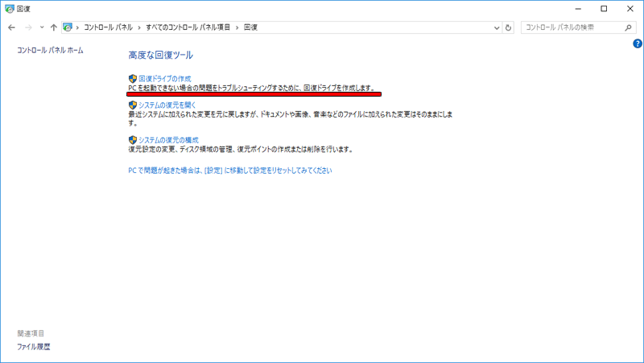Viewport: 644px width, 363px height.
Task: Expand chevron after コントロール パネル breadcrumb
Action: pos(139,27)
